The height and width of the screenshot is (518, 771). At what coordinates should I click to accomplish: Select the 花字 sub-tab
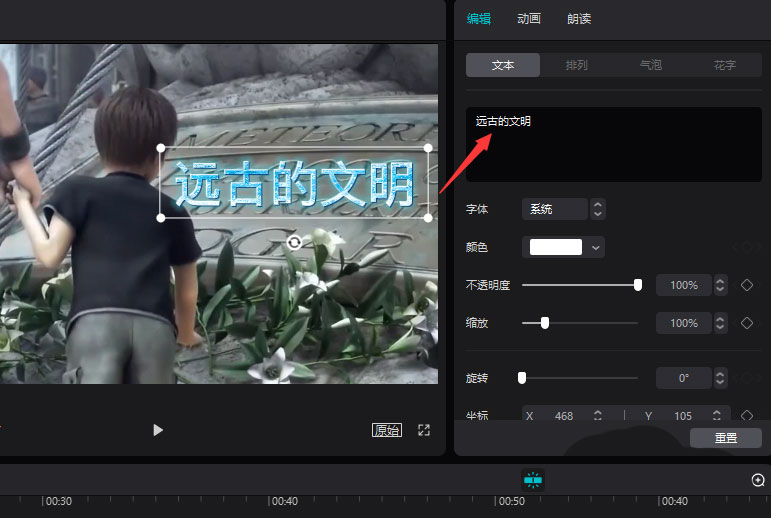pos(725,65)
